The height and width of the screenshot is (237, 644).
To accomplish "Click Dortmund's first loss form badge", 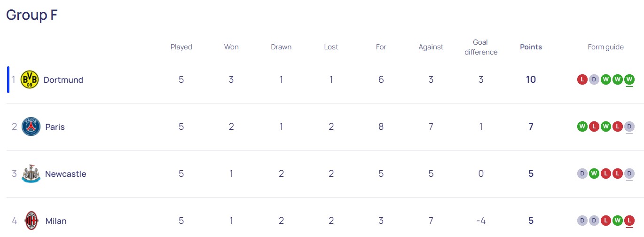I will 582,79.
